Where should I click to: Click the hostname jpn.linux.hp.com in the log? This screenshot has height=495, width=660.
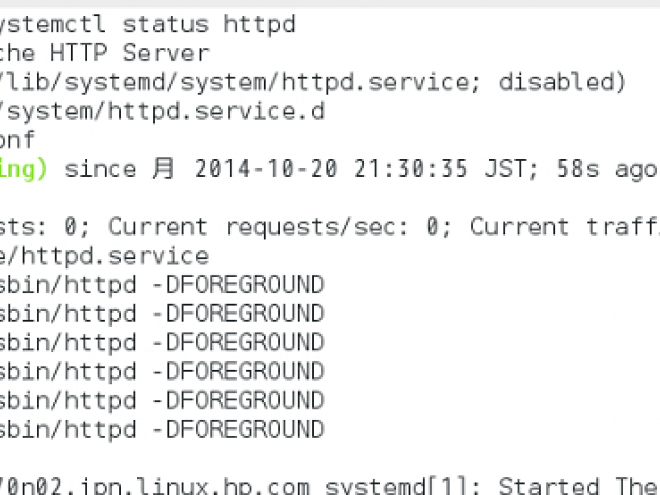click(194, 486)
